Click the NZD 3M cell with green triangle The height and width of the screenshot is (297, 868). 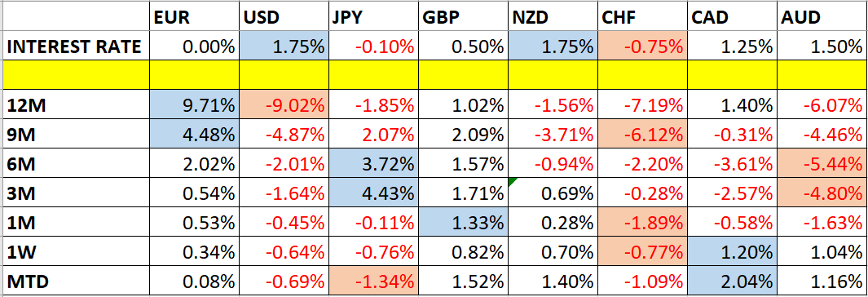[553, 193]
